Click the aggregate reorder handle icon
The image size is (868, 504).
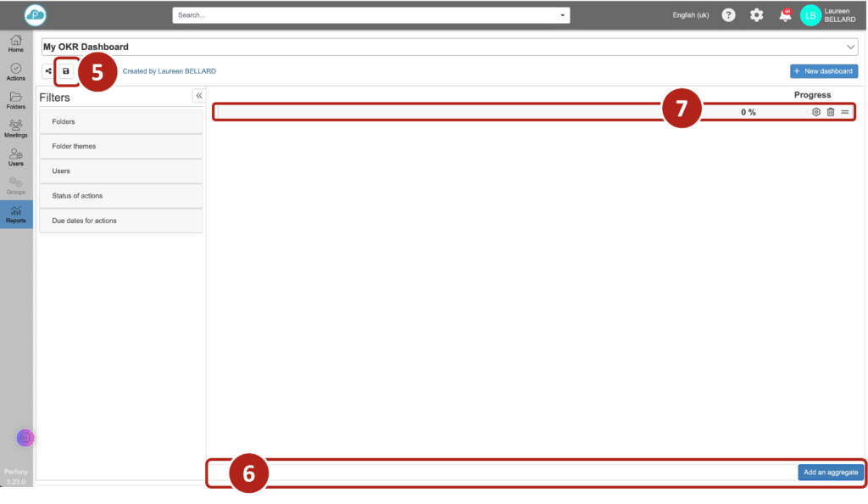pos(845,112)
